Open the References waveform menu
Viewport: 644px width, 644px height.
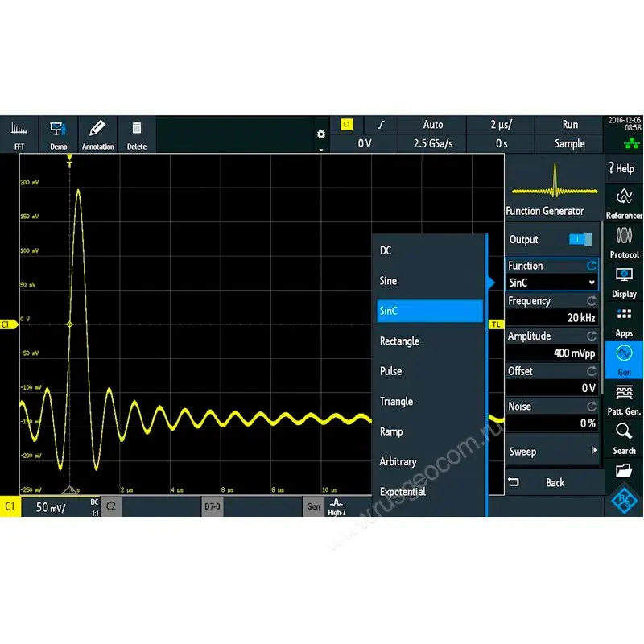(624, 204)
